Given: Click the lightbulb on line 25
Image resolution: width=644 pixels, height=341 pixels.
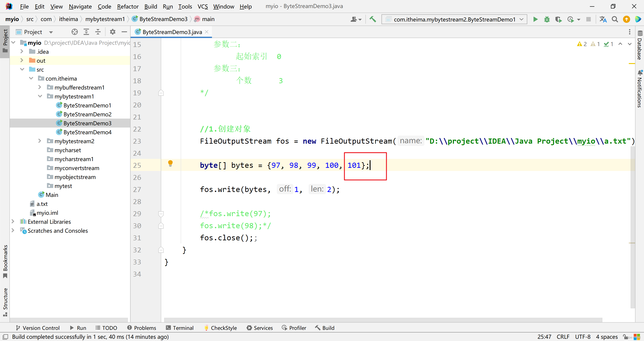Looking at the screenshot, I should (171, 164).
